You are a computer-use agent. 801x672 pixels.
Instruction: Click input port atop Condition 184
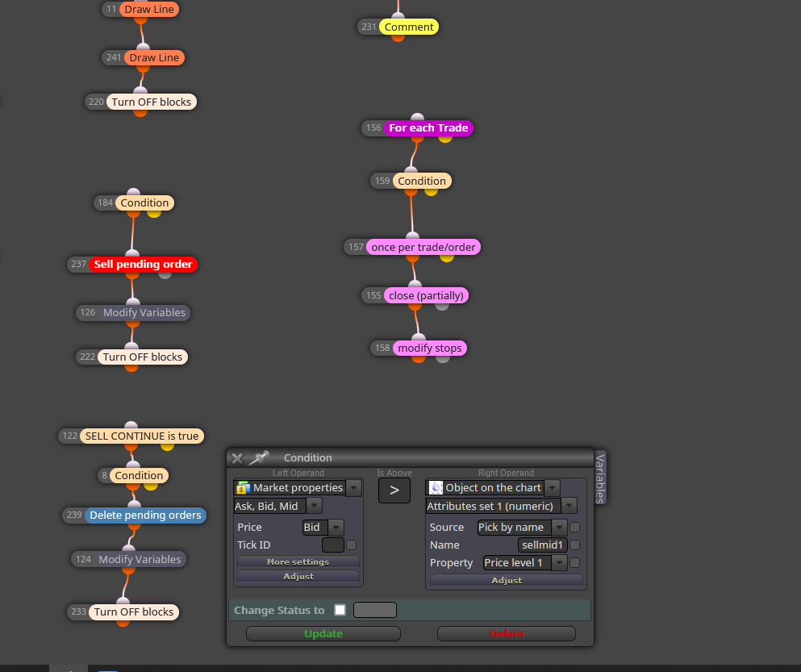click(133, 193)
